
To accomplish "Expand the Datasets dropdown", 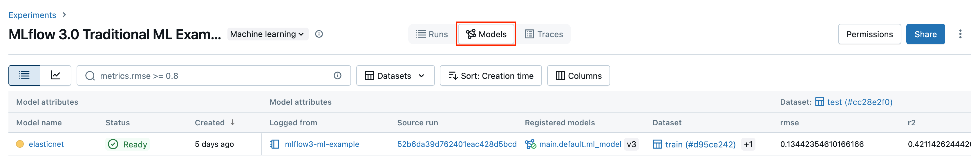I will tap(395, 76).
